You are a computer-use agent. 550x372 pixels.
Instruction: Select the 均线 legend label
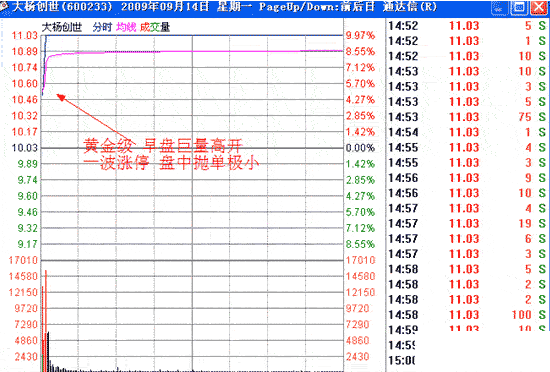[126, 27]
